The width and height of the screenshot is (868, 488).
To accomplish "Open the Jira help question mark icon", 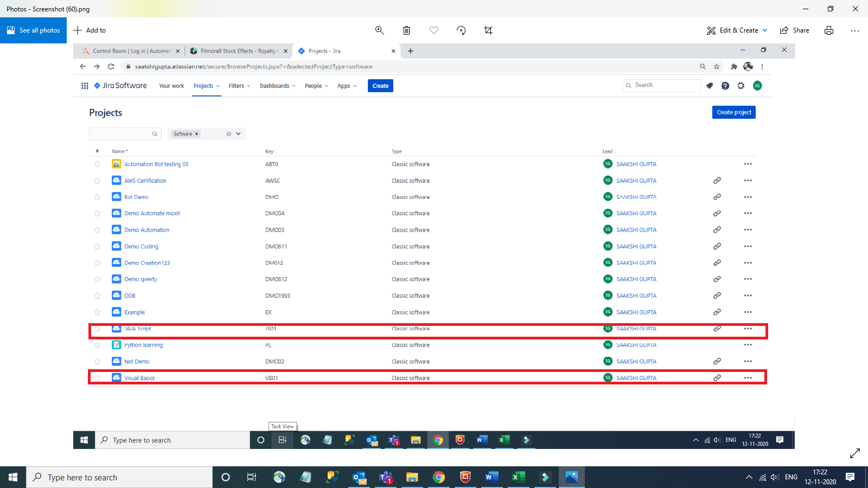I will [725, 86].
